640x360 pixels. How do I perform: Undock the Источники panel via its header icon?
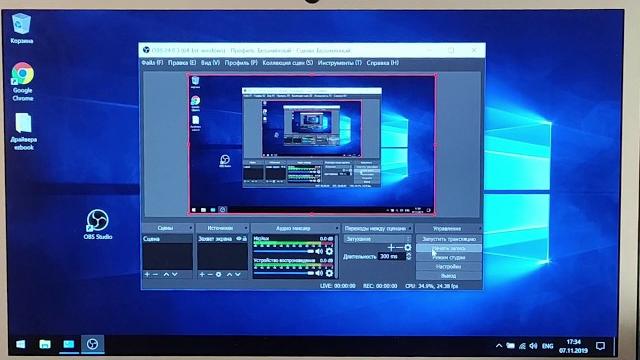tap(246, 228)
